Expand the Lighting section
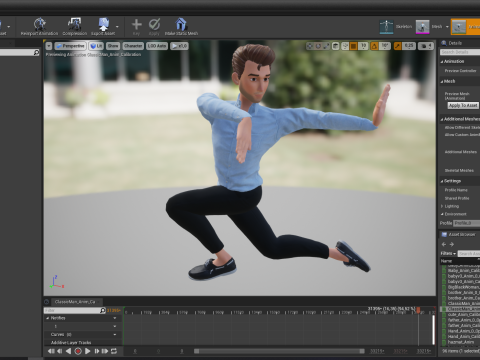The height and width of the screenshot is (360, 480). coord(442,206)
